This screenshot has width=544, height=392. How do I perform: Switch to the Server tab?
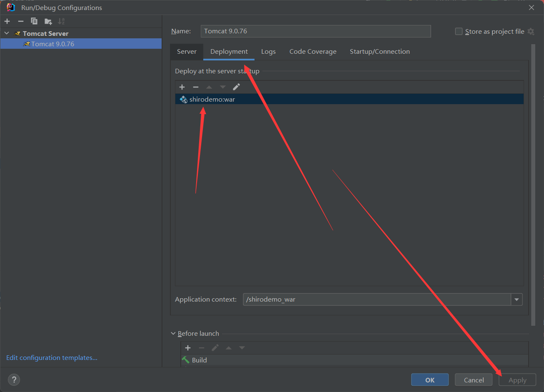187,52
